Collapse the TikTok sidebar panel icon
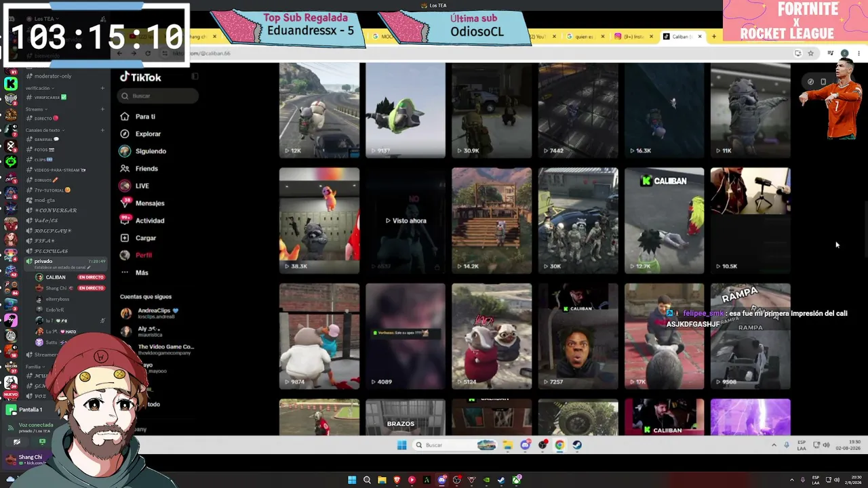Image resolution: width=868 pixels, height=488 pixels. click(195, 77)
